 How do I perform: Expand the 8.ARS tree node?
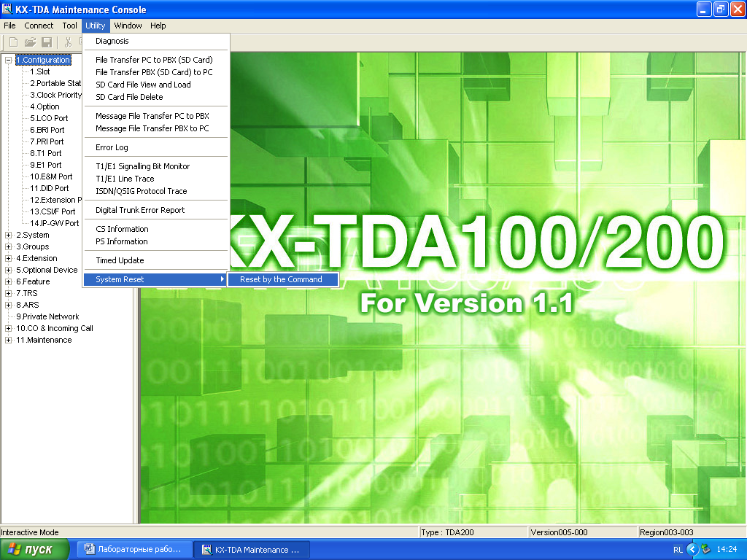8,306
